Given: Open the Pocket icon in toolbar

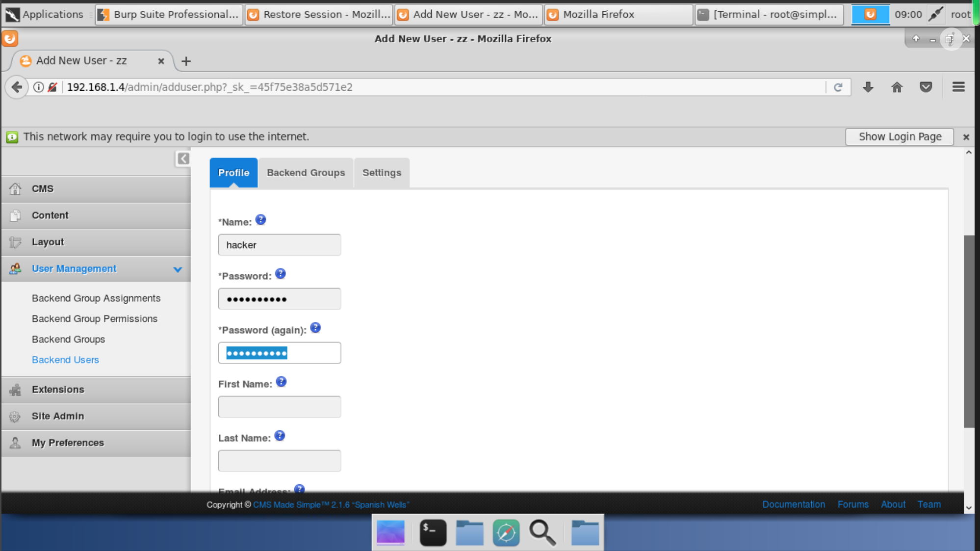Looking at the screenshot, I should (926, 87).
